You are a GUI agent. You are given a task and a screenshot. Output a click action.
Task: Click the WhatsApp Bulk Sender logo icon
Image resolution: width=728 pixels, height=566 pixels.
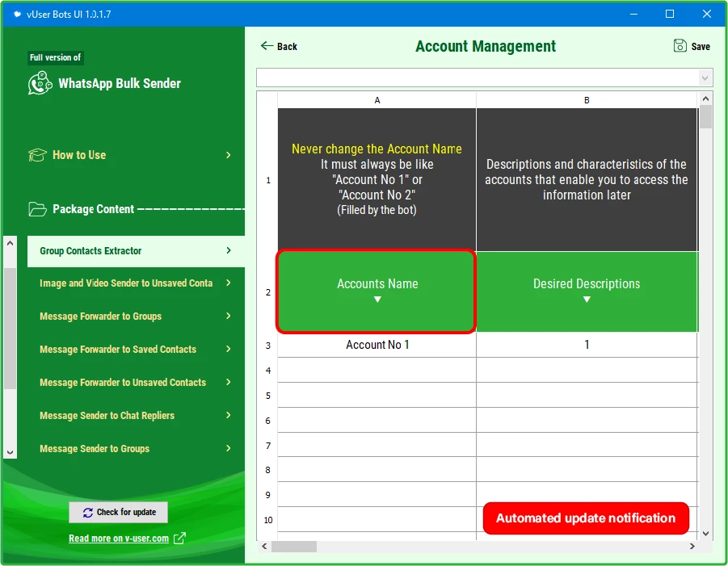click(x=40, y=83)
